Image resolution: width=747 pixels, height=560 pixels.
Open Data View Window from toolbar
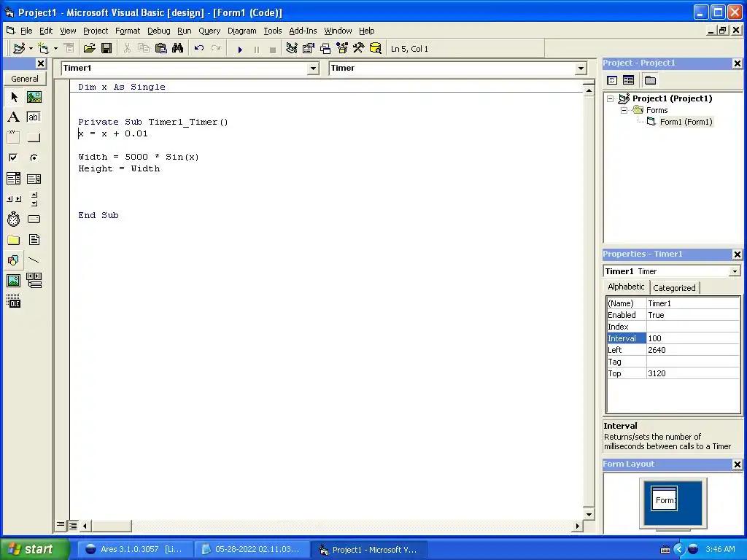376,49
